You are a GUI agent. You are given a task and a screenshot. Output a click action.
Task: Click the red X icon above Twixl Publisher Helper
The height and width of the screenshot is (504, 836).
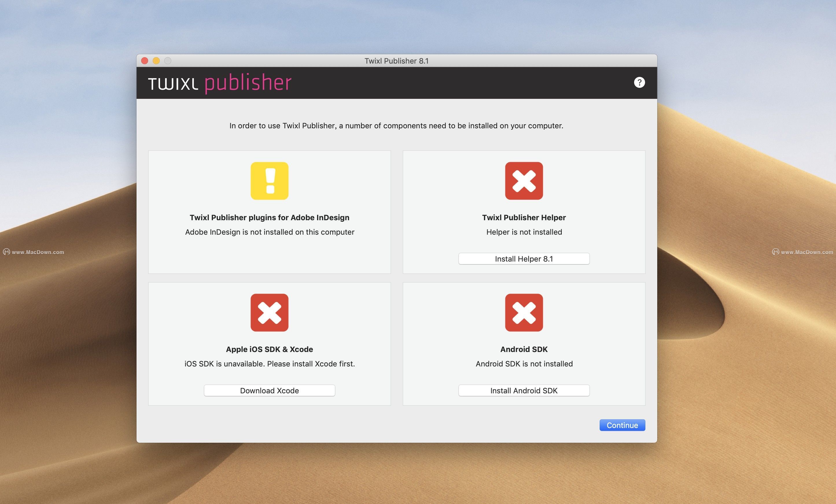524,181
